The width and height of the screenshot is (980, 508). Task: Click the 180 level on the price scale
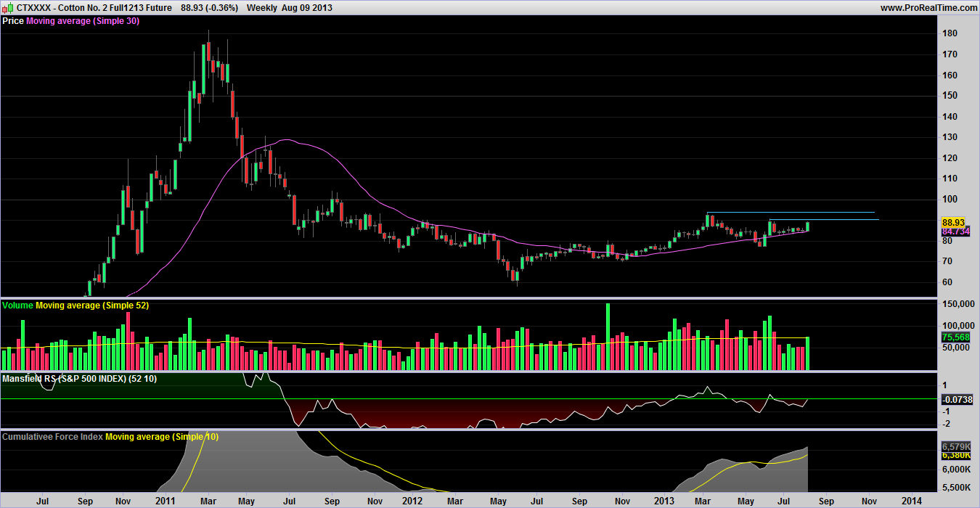point(950,33)
